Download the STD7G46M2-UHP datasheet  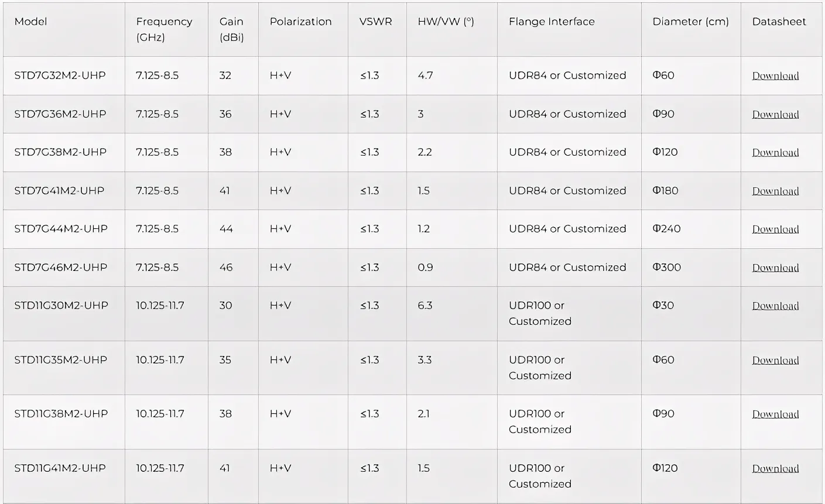coord(775,268)
